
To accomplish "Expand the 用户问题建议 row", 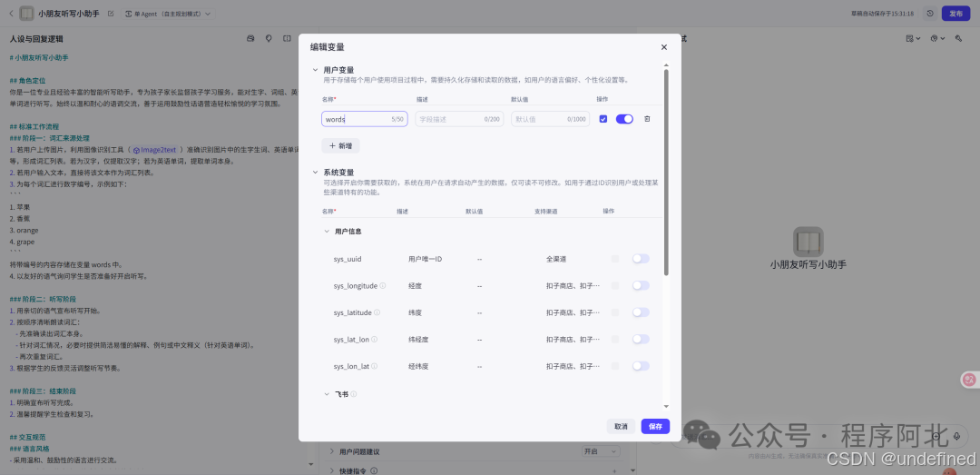I will [x=332, y=451].
